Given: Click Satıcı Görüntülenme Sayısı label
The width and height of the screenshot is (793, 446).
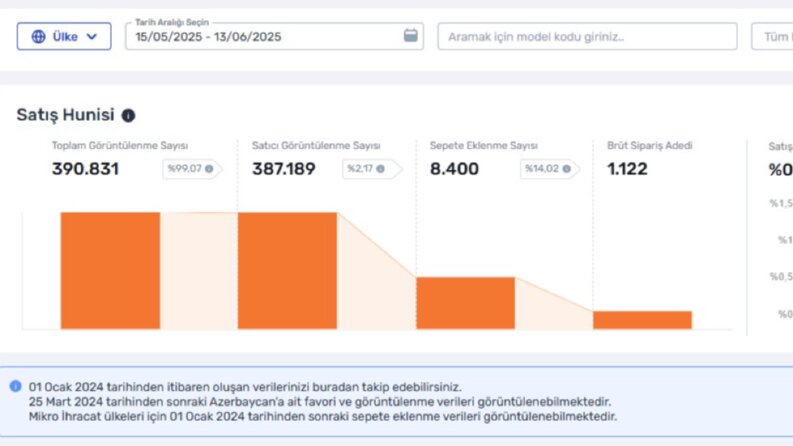Looking at the screenshot, I should [x=316, y=146].
